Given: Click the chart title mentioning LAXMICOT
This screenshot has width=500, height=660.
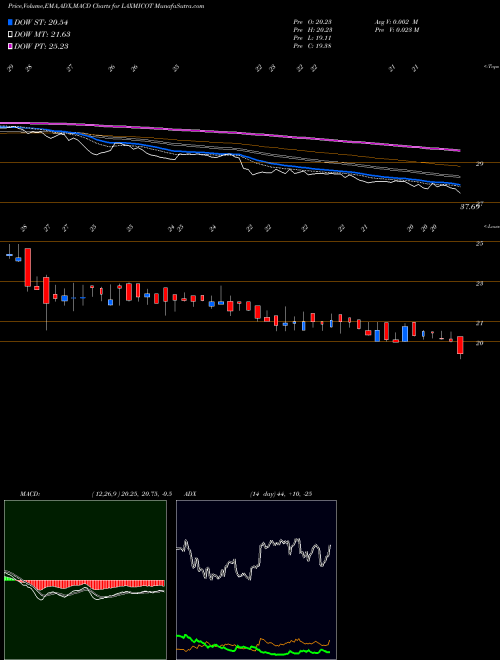Looking at the screenshot, I should pyautogui.click(x=106, y=6).
